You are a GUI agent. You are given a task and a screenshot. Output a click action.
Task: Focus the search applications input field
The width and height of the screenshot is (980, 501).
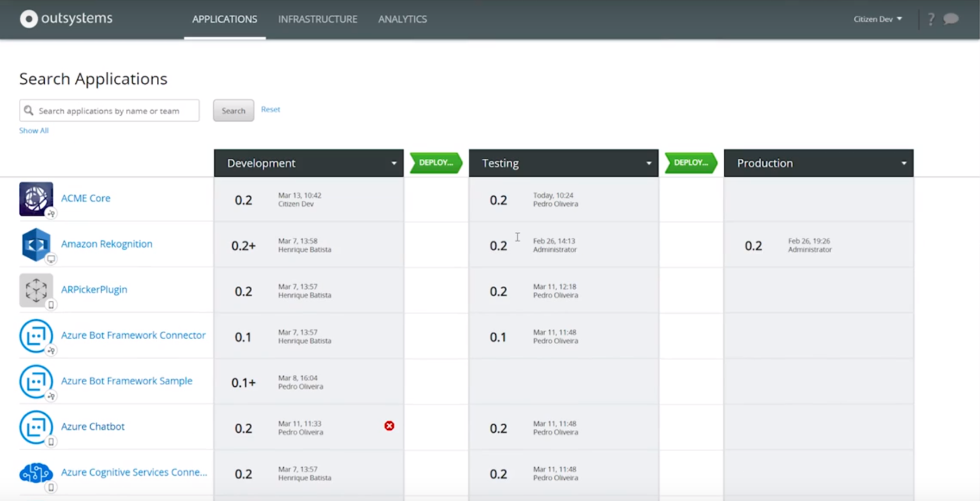109,110
